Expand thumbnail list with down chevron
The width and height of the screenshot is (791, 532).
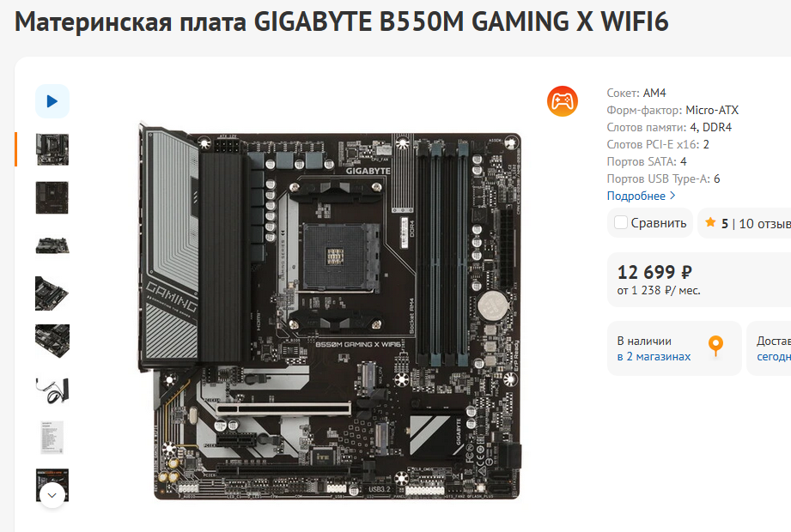[x=52, y=495]
